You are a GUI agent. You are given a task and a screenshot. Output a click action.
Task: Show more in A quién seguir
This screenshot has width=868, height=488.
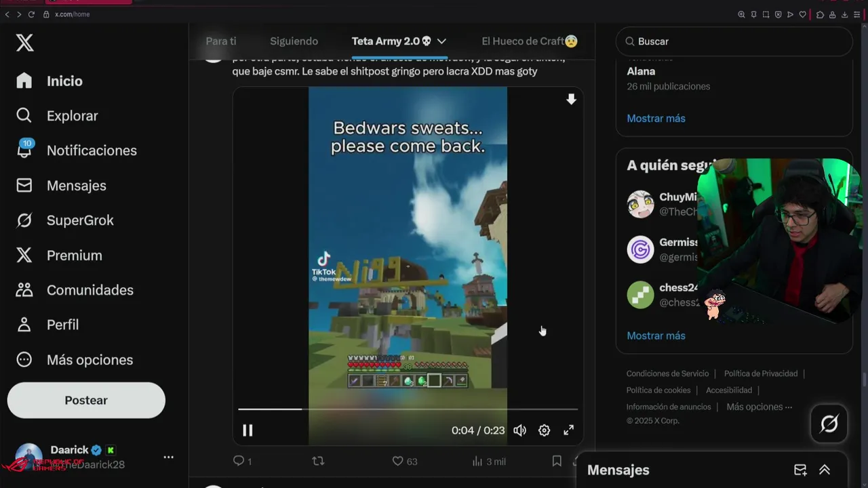coord(656,336)
